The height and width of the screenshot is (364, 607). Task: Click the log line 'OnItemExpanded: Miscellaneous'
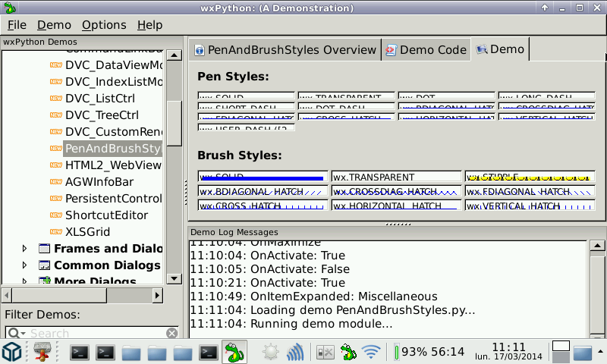click(x=313, y=297)
